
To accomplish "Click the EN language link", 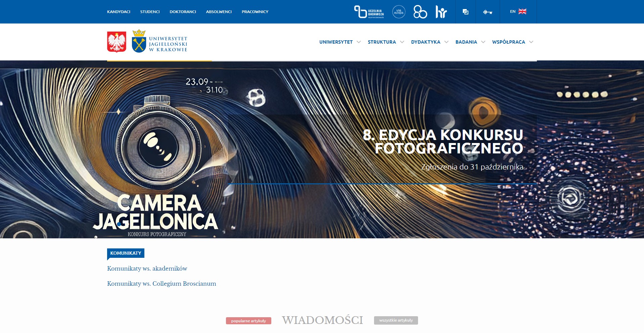I will 512,11.
